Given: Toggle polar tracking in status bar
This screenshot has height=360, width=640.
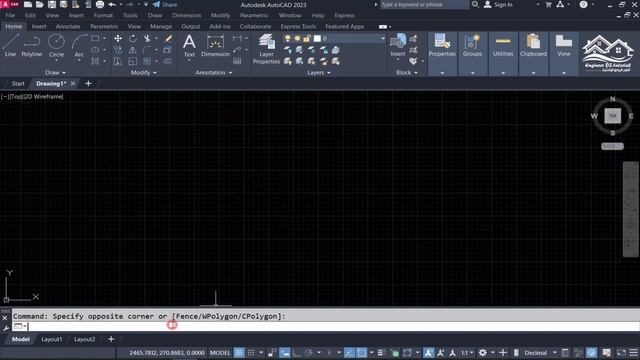Looking at the screenshot, I should [x=309, y=353].
